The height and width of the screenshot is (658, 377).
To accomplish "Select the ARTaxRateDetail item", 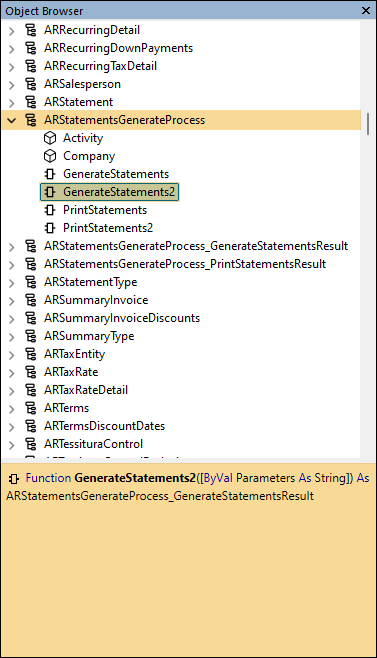I will tap(86, 390).
